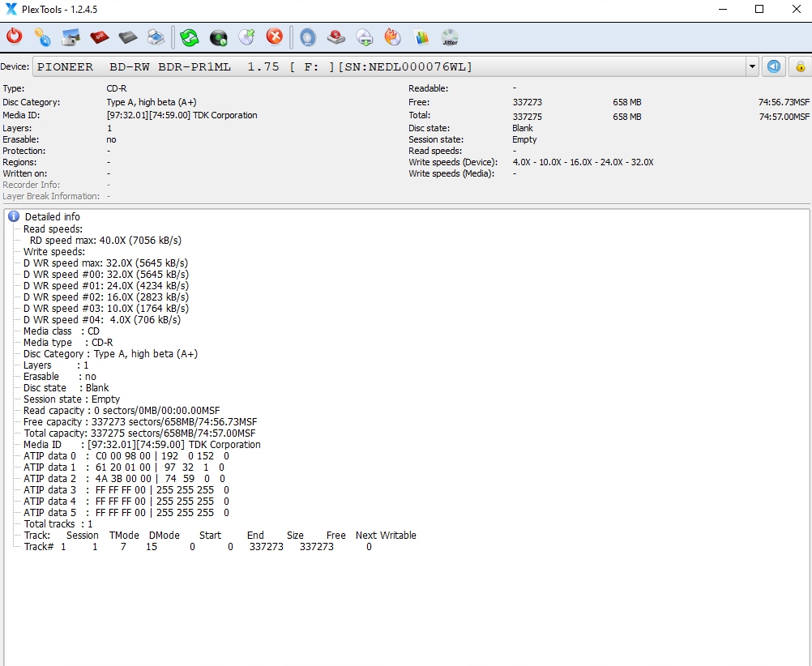Select the 'Read speeds:' tree row
This screenshot has width=812, height=666.
click(x=53, y=229)
